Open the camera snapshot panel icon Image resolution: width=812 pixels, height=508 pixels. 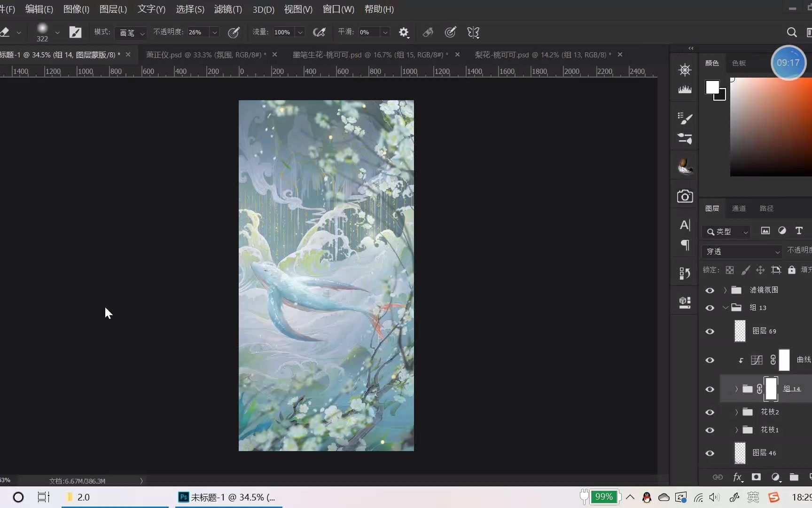click(x=685, y=196)
